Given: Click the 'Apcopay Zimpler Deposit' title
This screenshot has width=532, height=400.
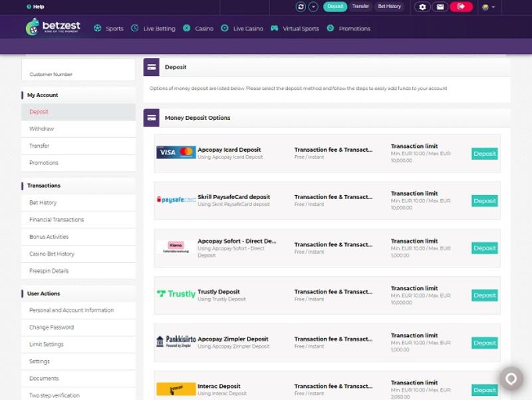Looking at the screenshot, I should (233, 339).
